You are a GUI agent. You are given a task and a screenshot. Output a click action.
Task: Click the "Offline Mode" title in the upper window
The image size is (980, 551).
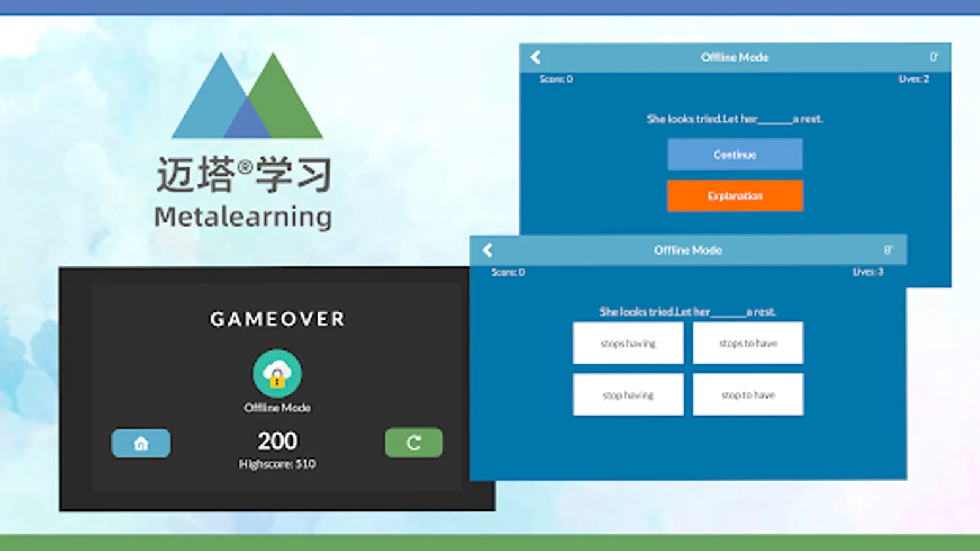point(734,57)
